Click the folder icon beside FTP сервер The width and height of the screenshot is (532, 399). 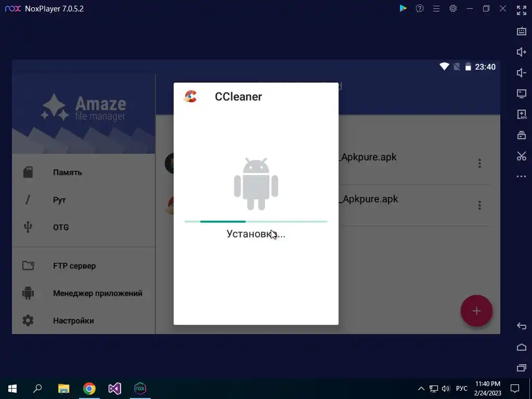point(28,265)
